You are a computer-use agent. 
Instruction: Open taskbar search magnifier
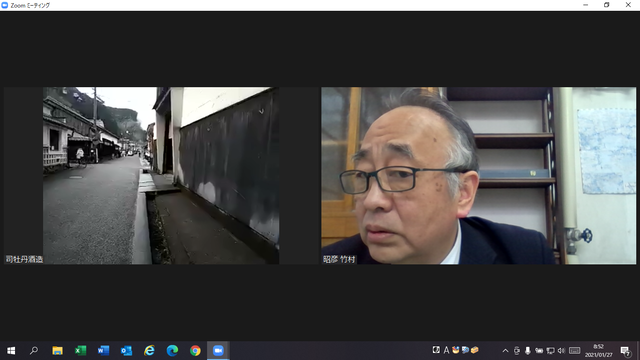[x=34, y=351]
